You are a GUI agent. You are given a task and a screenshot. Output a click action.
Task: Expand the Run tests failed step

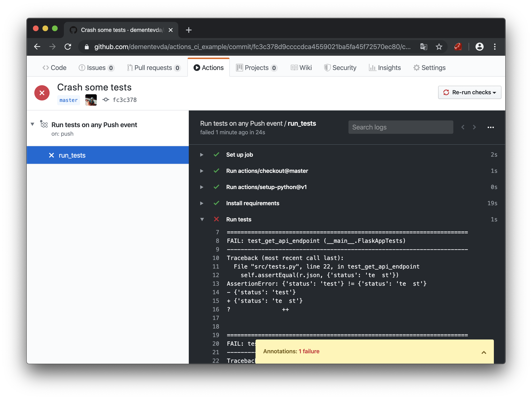pos(202,219)
